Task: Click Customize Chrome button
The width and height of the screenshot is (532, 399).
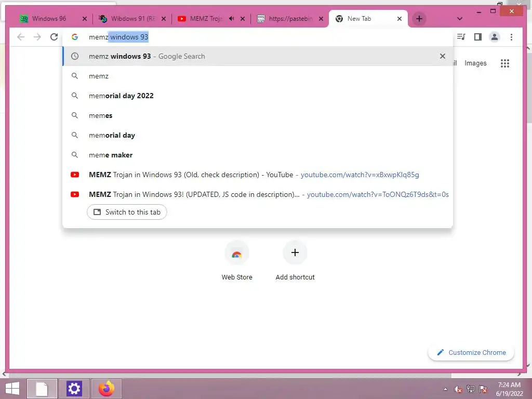Action: tap(471, 353)
